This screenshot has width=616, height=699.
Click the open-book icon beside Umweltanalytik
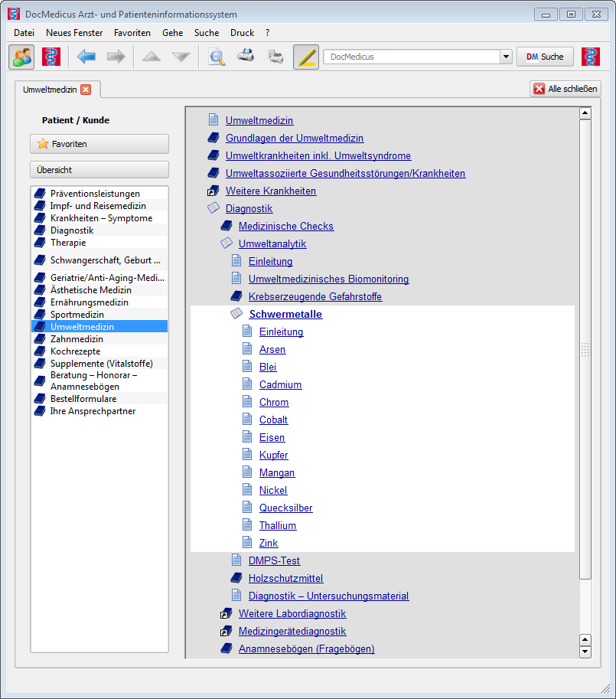[227, 243]
